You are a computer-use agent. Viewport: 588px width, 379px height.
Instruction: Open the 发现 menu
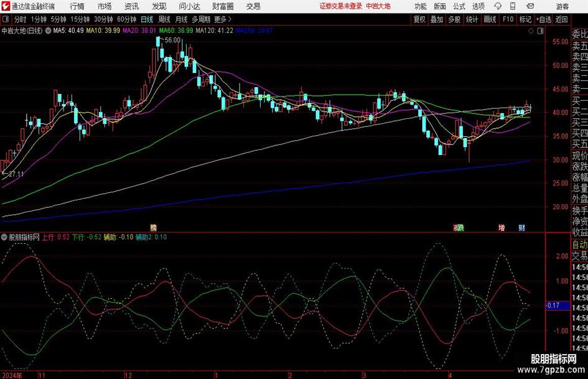[x=159, y=6]
